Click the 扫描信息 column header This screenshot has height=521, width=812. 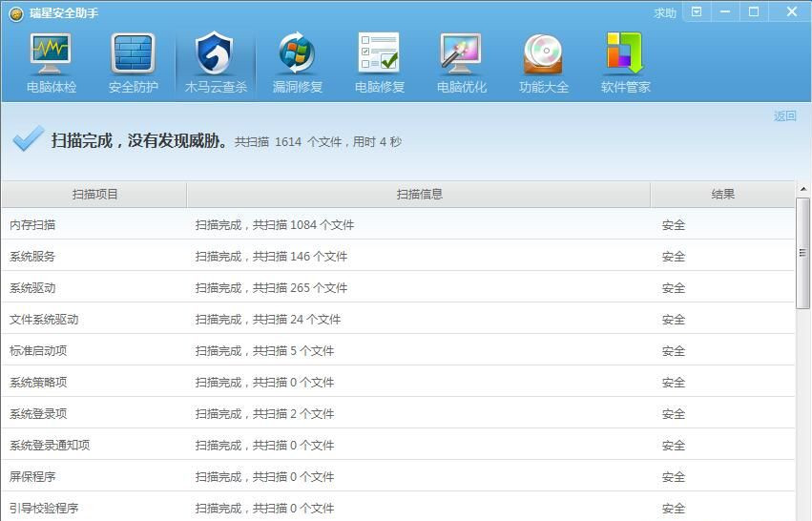[419, 195]
